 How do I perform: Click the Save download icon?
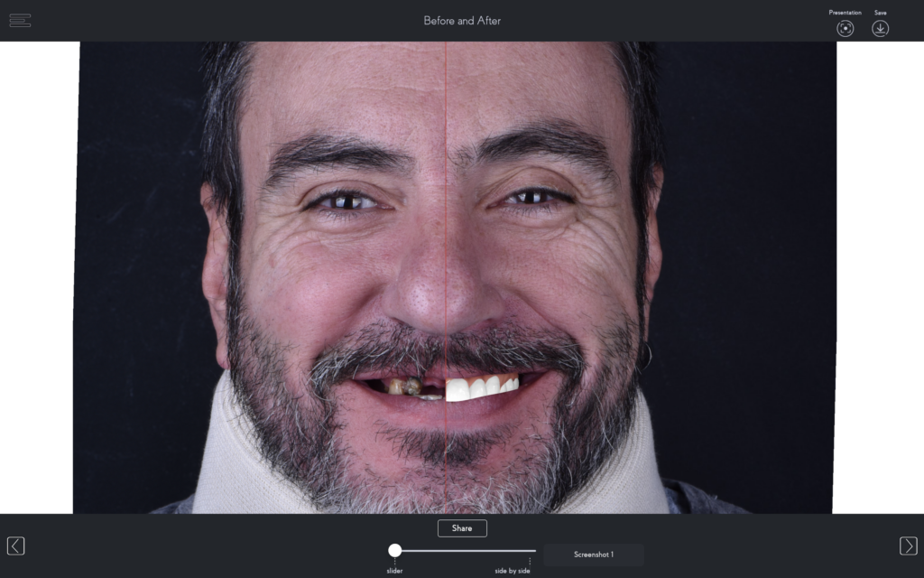pos(880,28)
